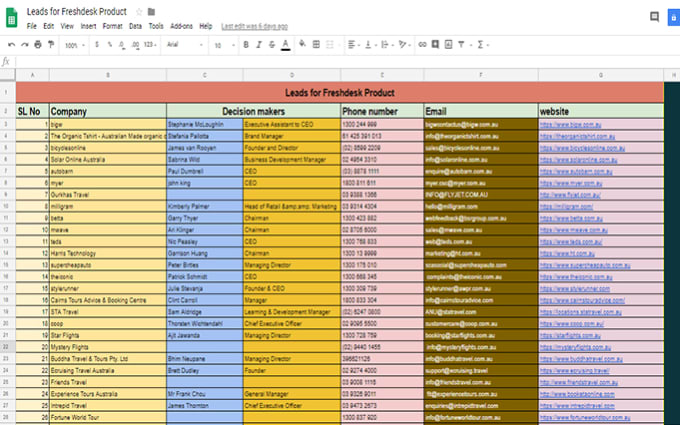Image resolution: width=680 pixels, height=425 pixels.
Task: Open the Edit menu
Action: pos(49,26)
